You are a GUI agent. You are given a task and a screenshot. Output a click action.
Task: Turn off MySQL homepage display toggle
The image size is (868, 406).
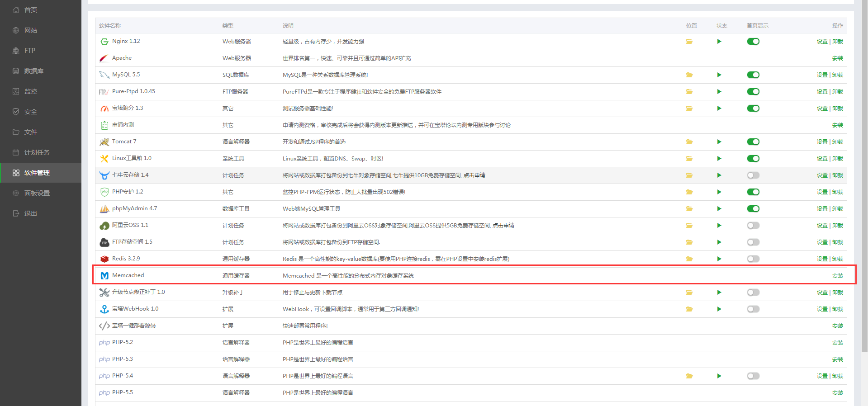pyautogui.click(x=753, y=75)
